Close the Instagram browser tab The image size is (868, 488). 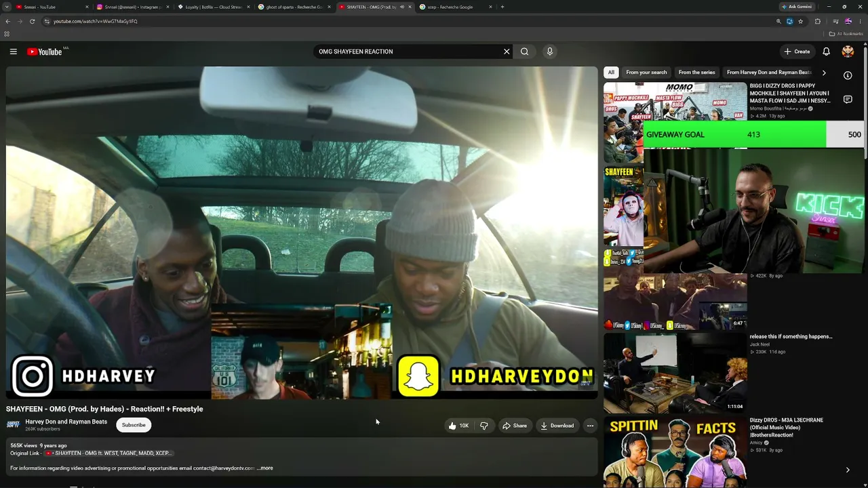(167, 7)
